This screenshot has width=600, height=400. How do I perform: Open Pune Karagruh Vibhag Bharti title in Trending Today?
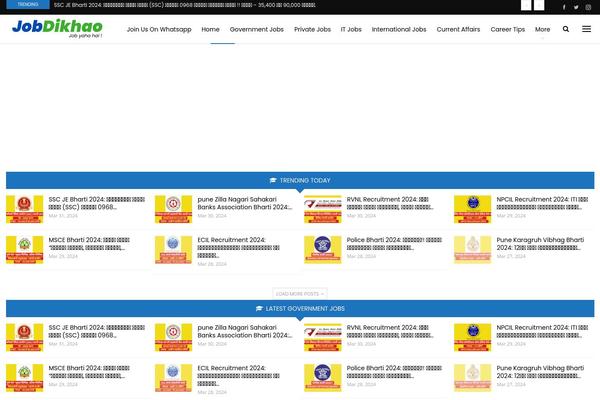point(540,244)
